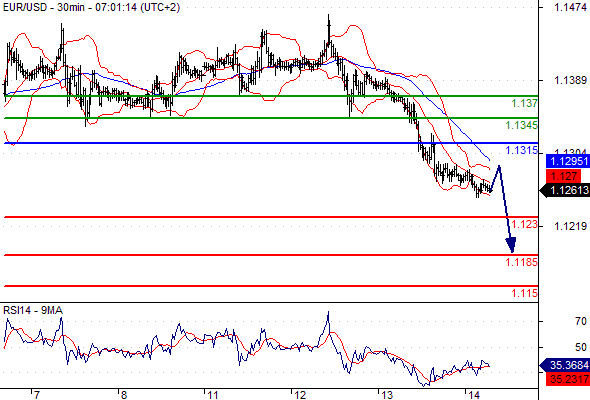Click date marker 7 on time axis

pos(36,395)
